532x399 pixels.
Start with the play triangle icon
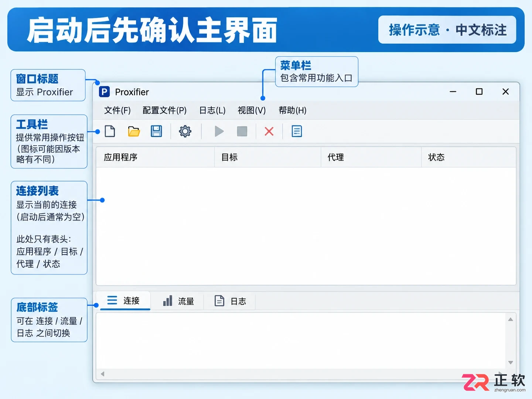[219, 131]
